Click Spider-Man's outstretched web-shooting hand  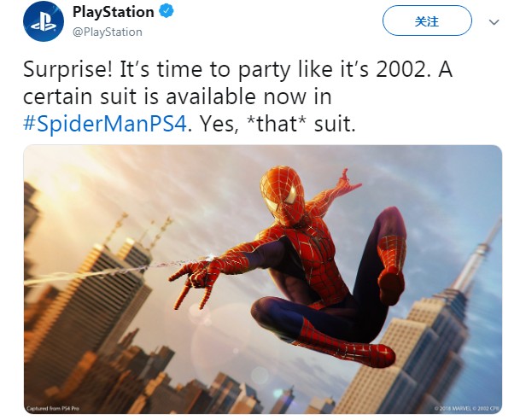pos(194,280)
